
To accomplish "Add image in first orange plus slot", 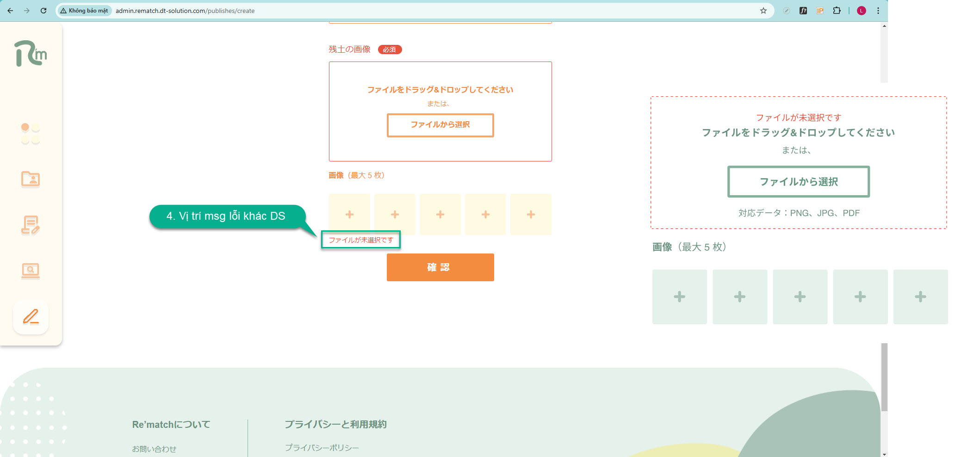I will click(349, 215).
